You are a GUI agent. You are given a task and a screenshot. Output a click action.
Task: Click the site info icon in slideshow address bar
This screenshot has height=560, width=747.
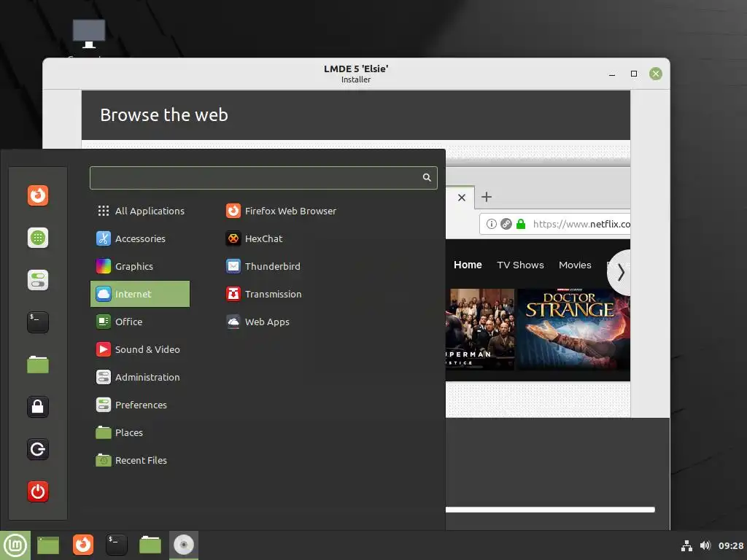tap(492, 224)
